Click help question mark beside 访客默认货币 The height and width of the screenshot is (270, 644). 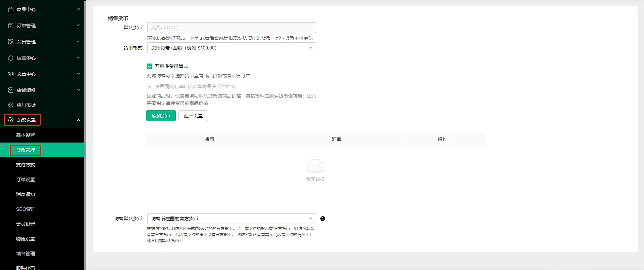[x=322, y=219]
